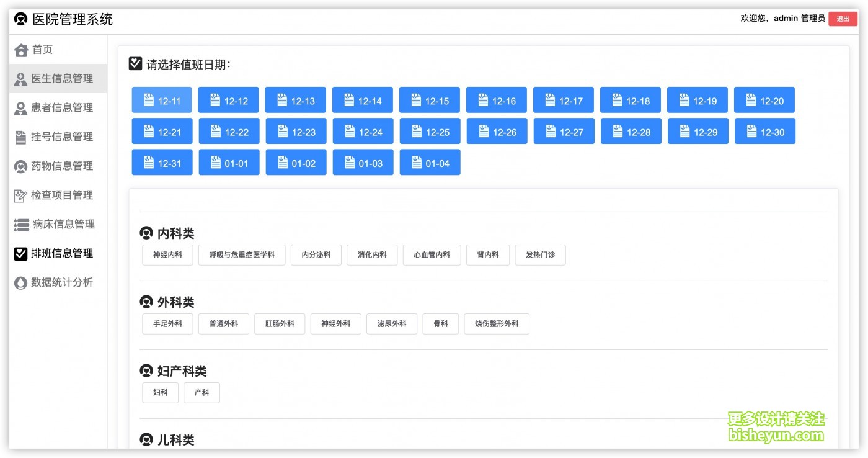Click the file icon in 01-04 button
Image resolution: width=868 pixels, height=458 pixels.
click(417, 162)
